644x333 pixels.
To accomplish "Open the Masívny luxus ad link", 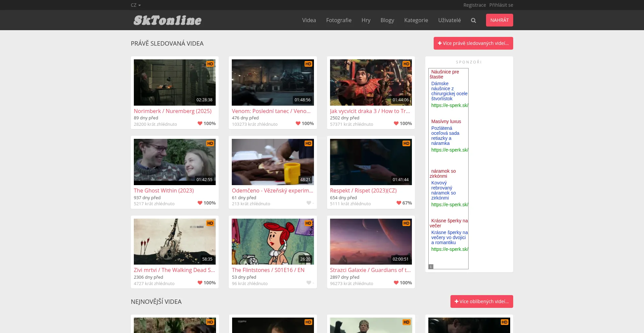I will 446,121.
